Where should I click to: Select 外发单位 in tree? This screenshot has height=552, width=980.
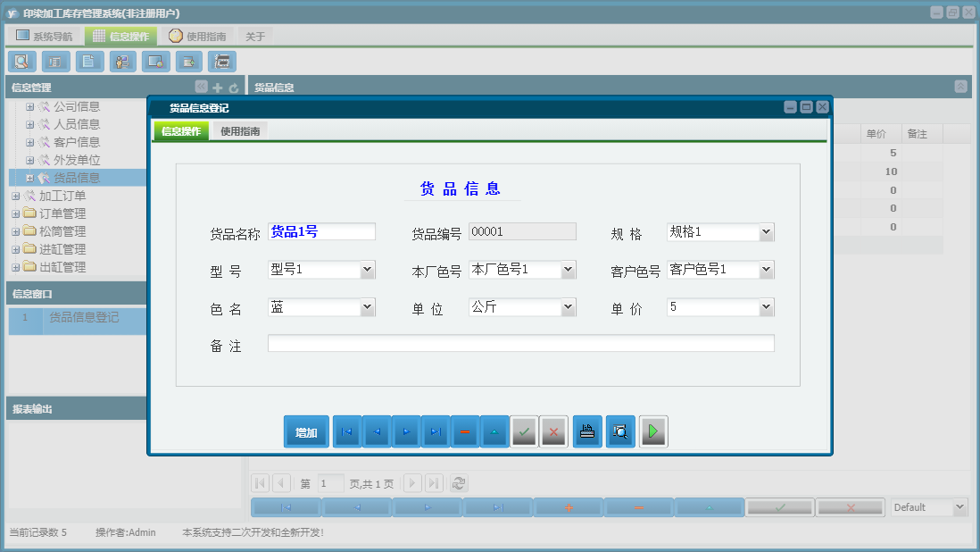[x=76, y=160]
